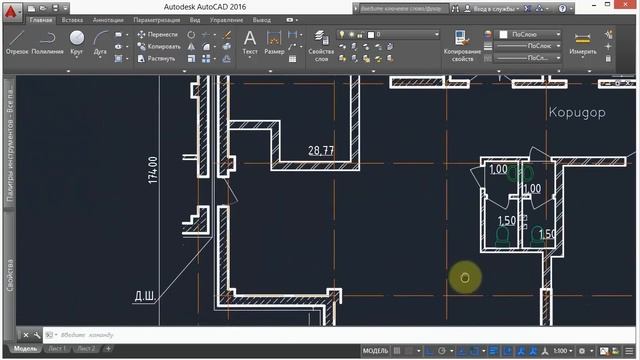
Task: Expand the quick access toolbar customize arrow
Action: (65, 8)
